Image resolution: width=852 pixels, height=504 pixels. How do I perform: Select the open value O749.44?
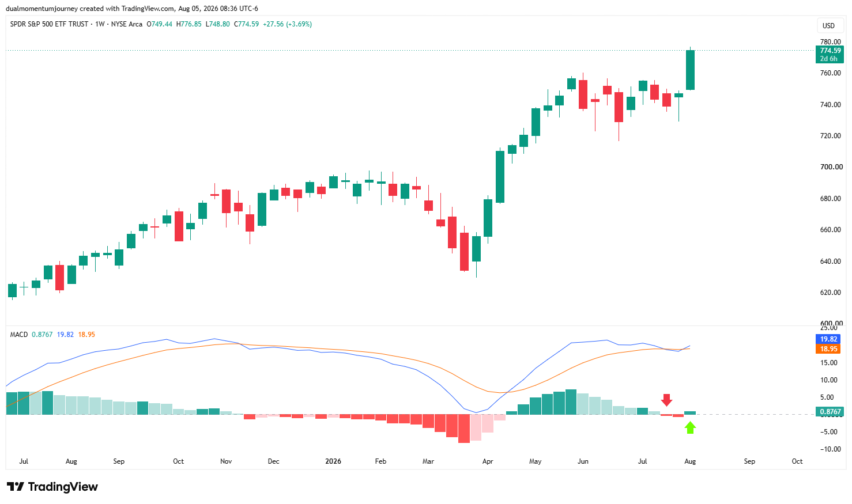point(160,24)
